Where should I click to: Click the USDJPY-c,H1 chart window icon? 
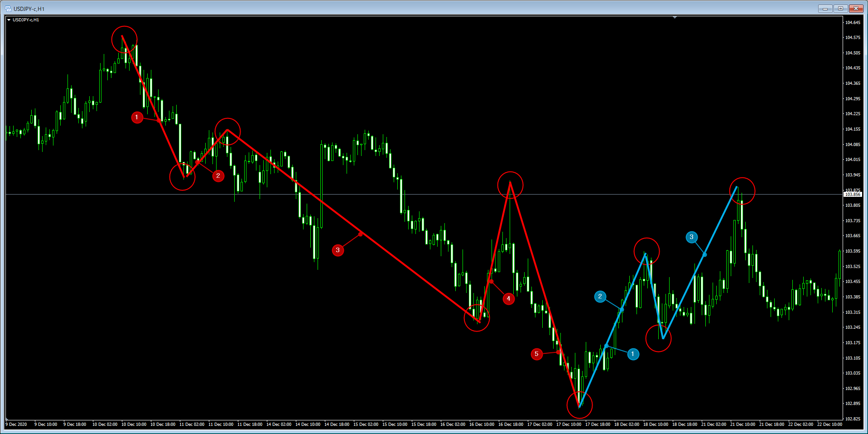point(8,9)
